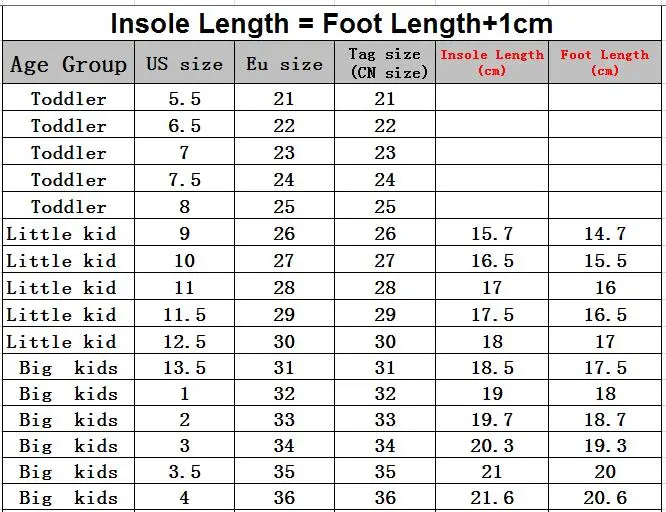Image resolution: width=666 pixels, height=512 pixels.
Task: Select the Eu size 30 cell
Action: [285, 340]
